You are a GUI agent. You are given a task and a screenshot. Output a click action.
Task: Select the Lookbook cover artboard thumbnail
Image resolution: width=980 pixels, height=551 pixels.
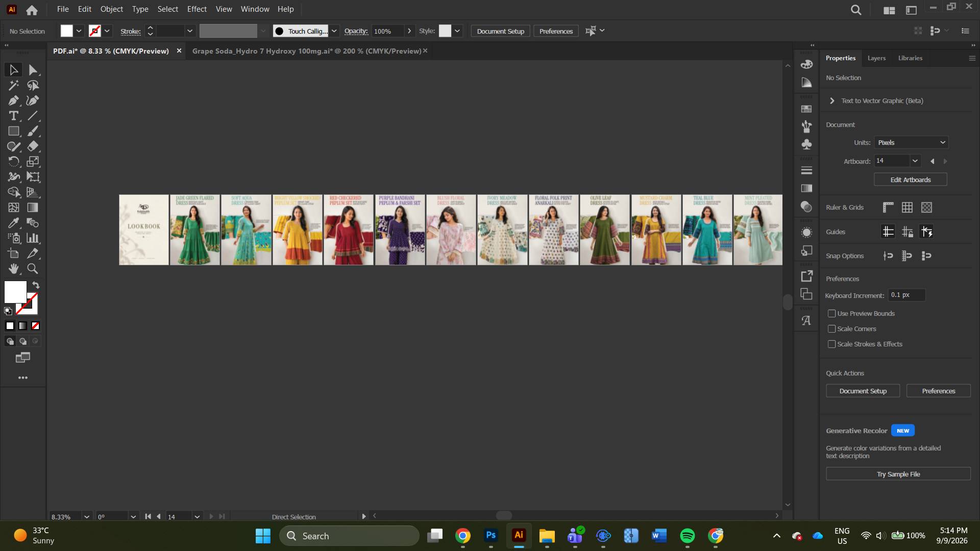(144, 230)
